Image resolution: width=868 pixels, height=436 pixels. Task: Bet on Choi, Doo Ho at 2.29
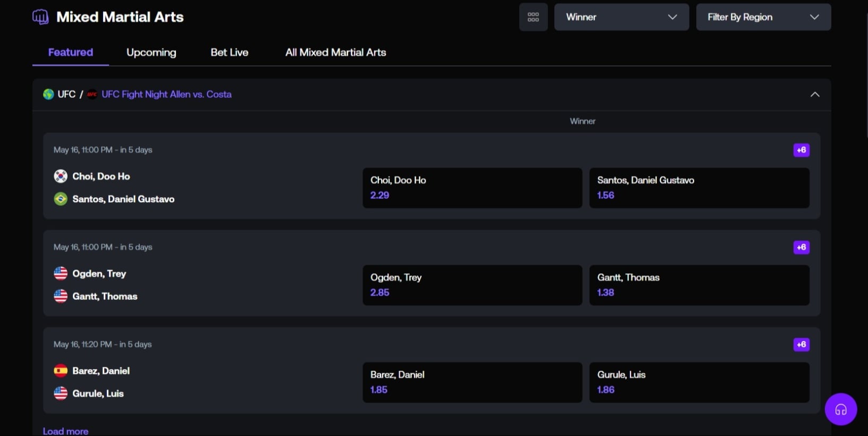[473, 188]
